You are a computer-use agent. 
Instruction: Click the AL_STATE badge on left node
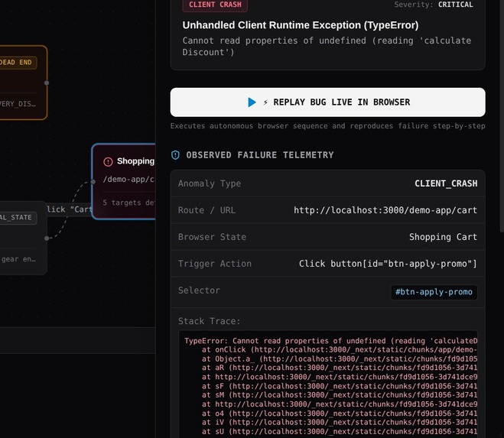pyautogui.click(x=17, y=218)
